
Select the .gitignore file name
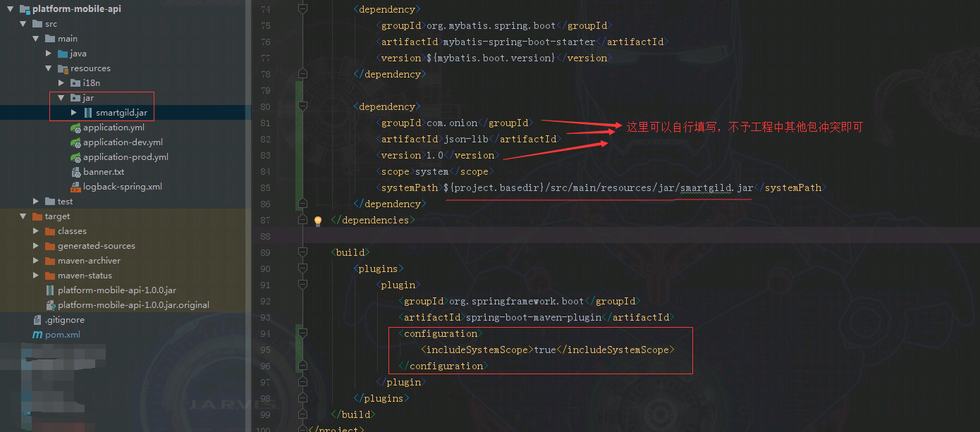click(65, 320)
